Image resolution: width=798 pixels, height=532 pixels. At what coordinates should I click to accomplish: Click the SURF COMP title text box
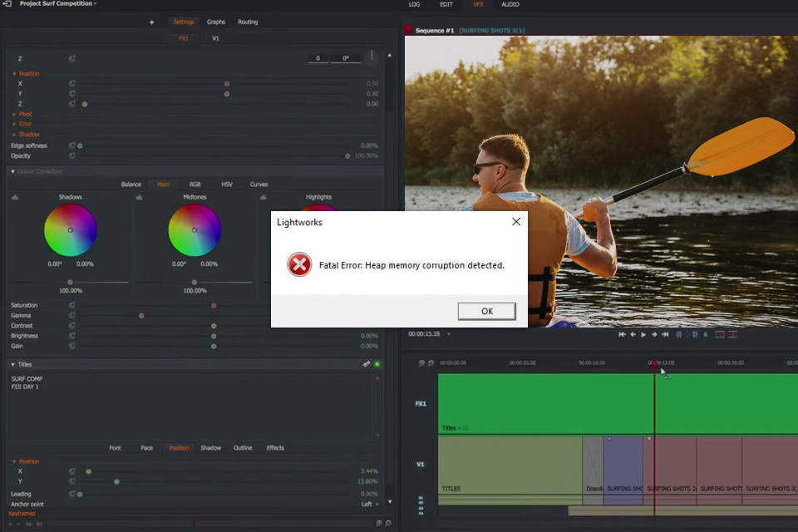[x=191, y=406]
